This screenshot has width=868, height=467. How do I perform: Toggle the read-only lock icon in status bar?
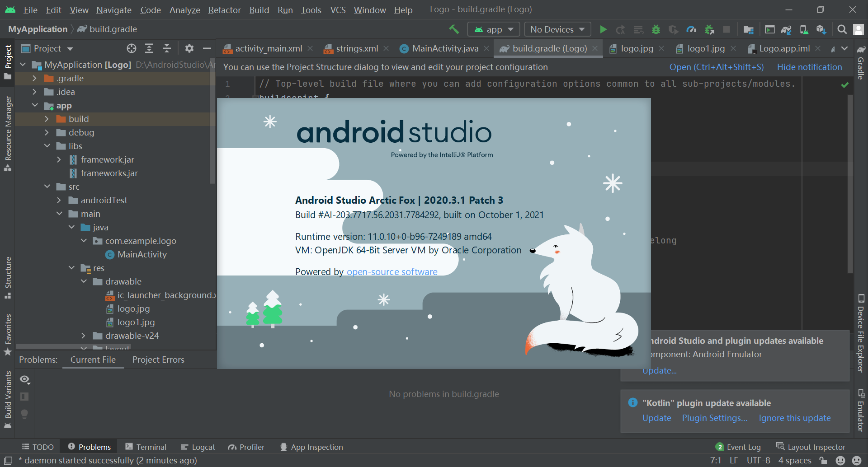823,460
